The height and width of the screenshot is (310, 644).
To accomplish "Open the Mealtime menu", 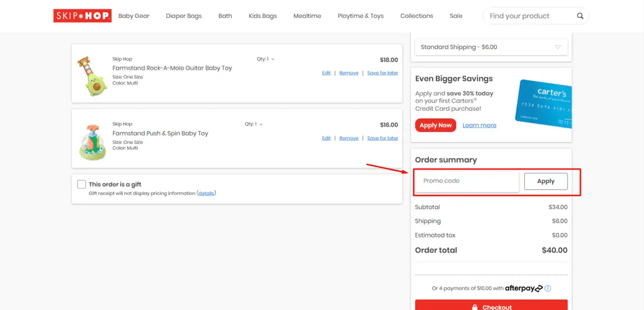I will coord(307,16).
